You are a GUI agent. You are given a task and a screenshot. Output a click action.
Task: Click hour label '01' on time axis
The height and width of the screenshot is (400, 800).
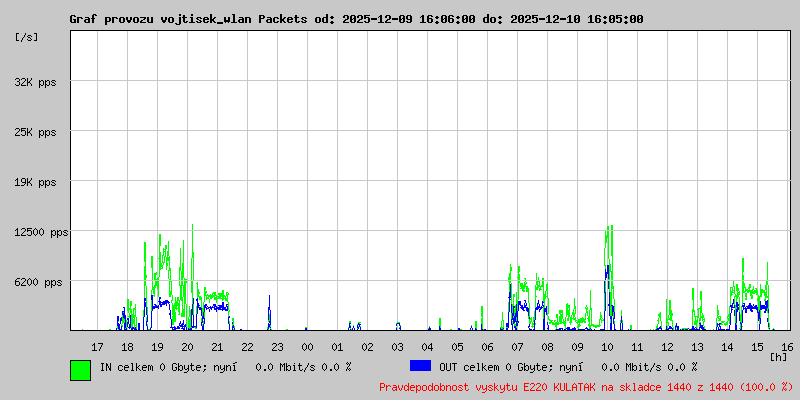[337, 347]
